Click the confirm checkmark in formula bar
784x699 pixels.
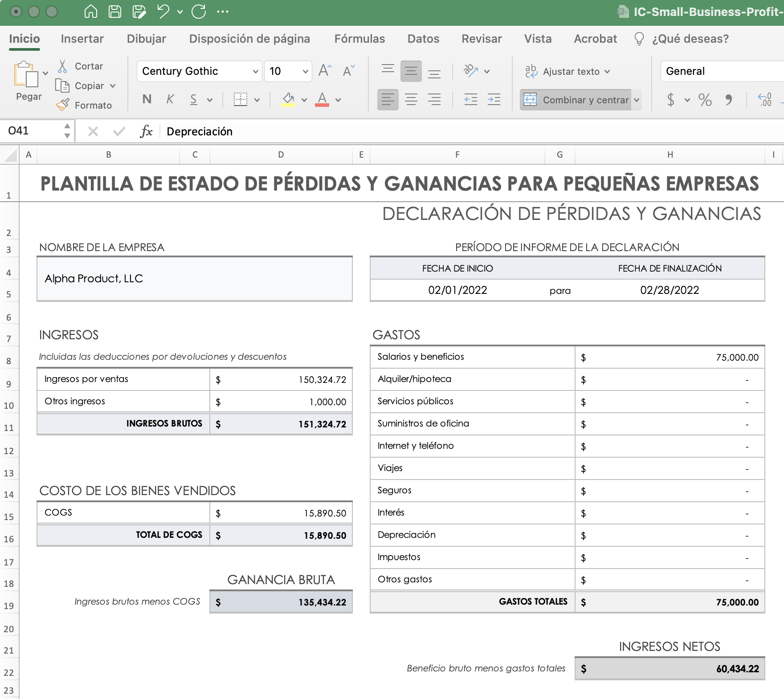pyautogui.click(x=119, y=131)
